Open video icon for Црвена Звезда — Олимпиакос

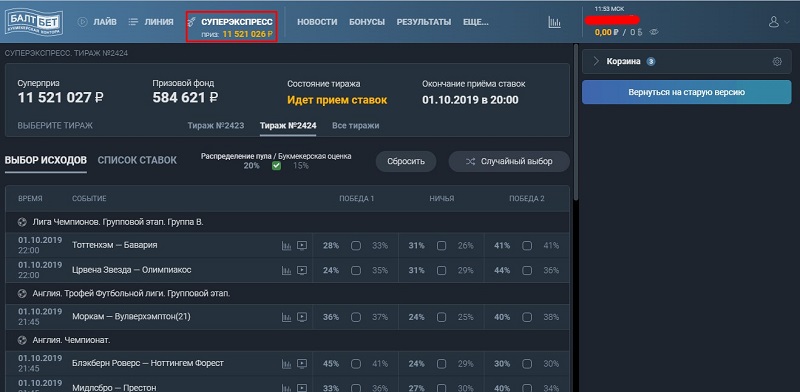coord(302,271)
